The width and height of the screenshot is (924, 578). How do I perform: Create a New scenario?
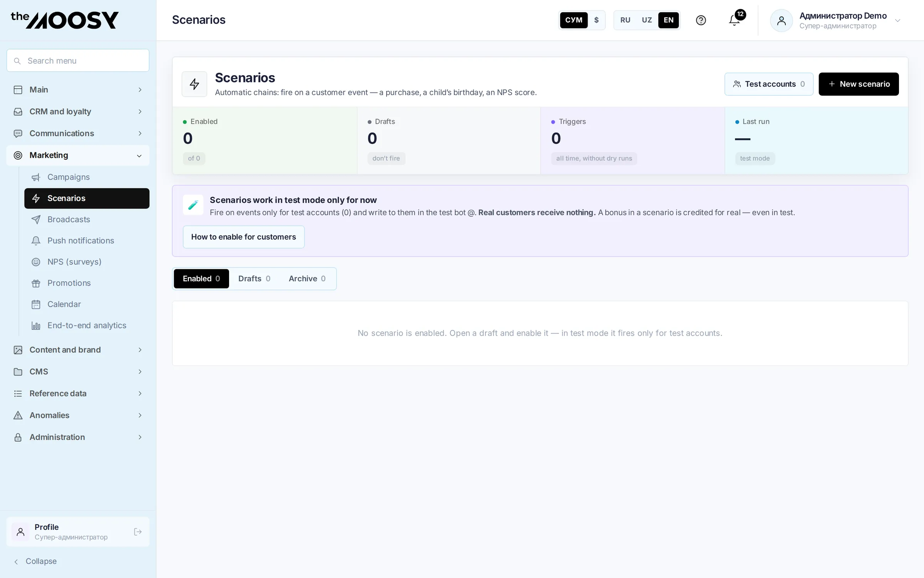859,84
